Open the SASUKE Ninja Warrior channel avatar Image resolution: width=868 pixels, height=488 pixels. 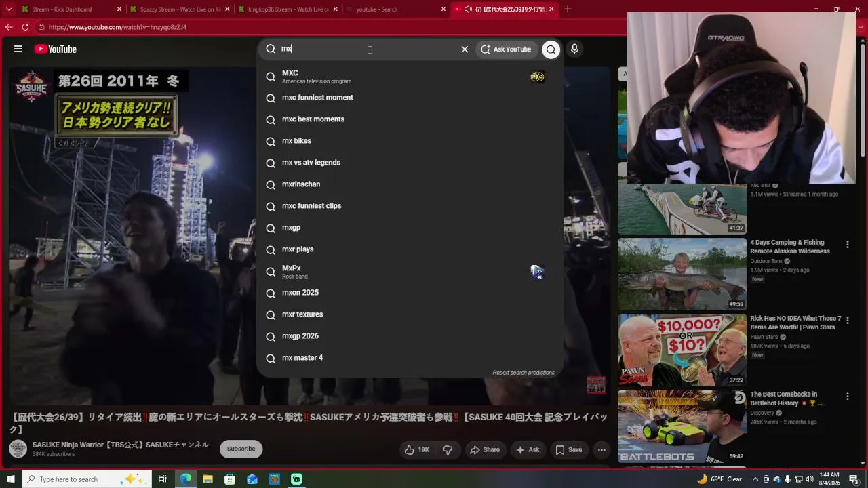pos(18,449)
